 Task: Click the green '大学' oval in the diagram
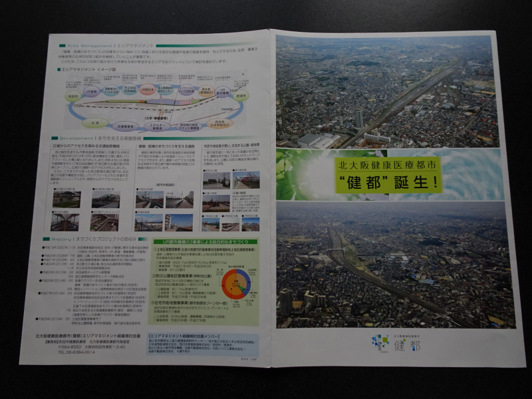94,122
